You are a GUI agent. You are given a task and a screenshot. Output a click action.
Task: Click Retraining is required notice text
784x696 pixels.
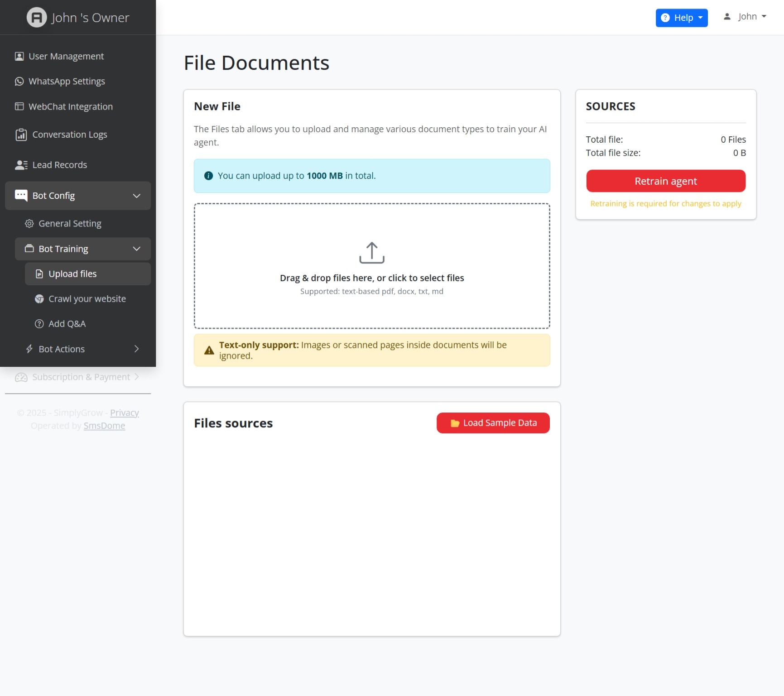(x=665, y=203)
